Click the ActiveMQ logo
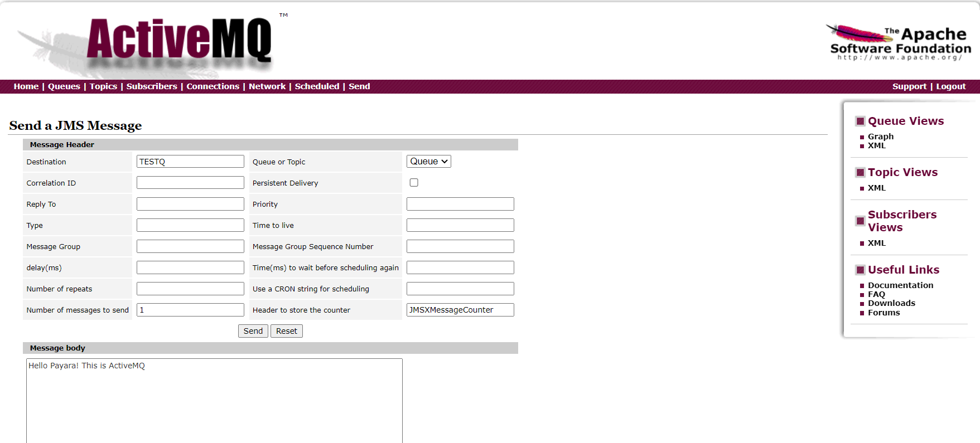This screenshot has width=980, height=443. 178,40
